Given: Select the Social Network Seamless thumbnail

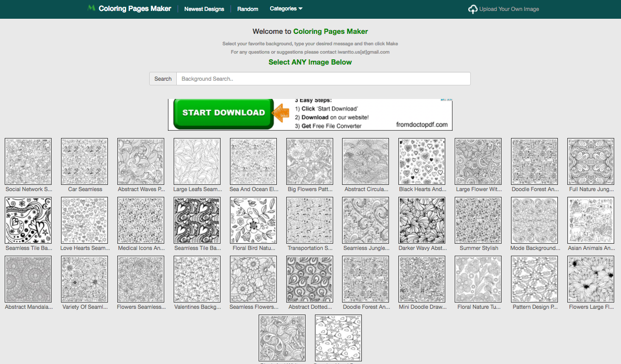Looking at the screenshot, I should pyautogui.click(x=28, y=161).
